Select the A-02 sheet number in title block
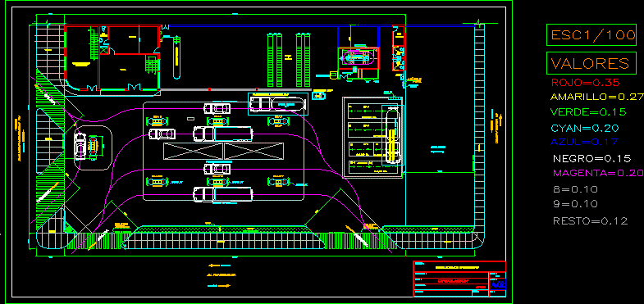 [x=498, y=284]
